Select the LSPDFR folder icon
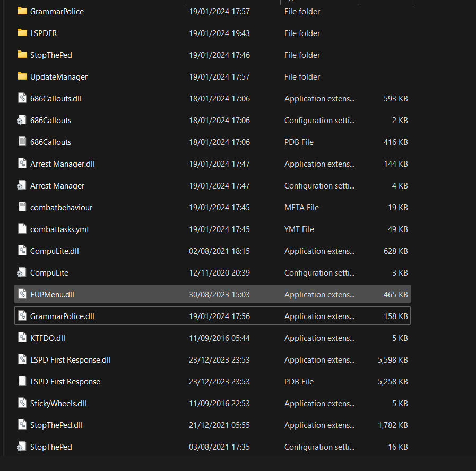This screenshot has height=471, width=476. tap(22, 33)
